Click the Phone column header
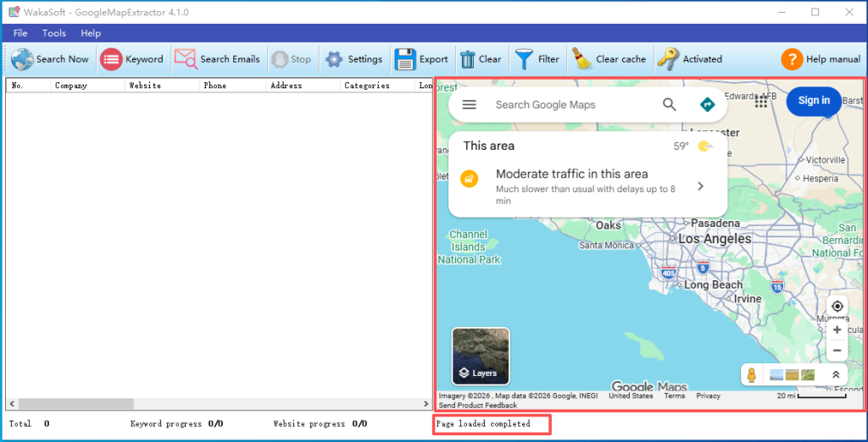This screenshot has height=442, width=868. [x=232, y=86]
